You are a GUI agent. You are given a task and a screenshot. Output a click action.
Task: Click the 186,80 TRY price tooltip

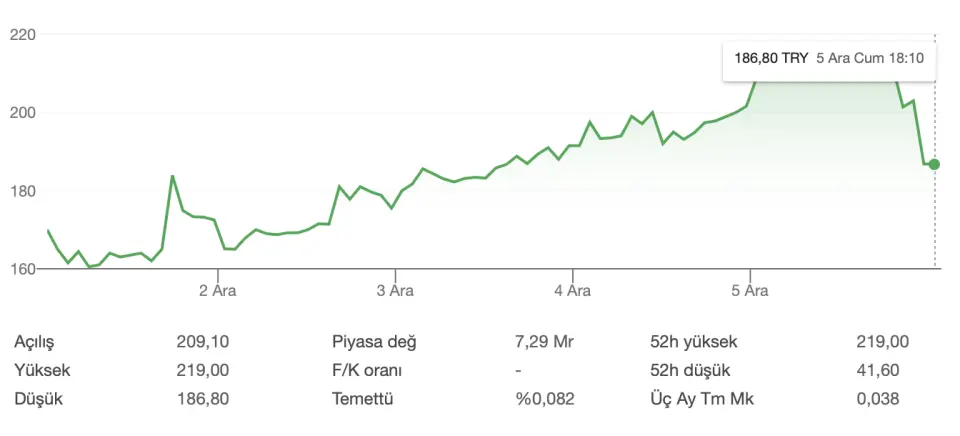click(x=828, y=59)
